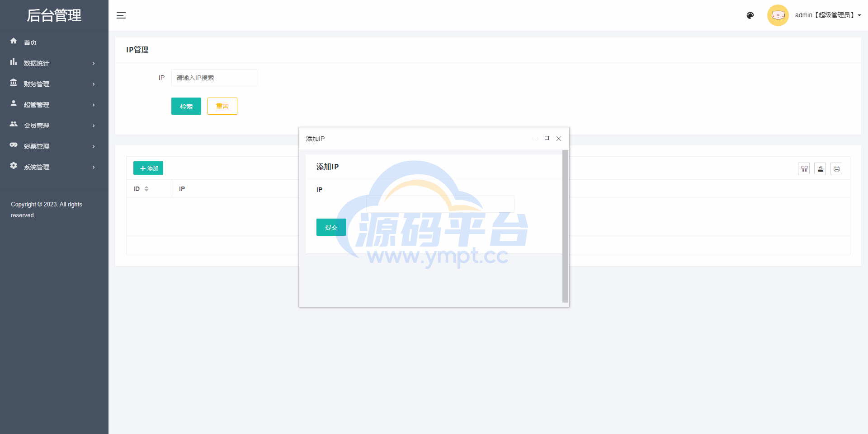
Task: Submit the form with 提交 button
Action: click(x=331, y=227)
